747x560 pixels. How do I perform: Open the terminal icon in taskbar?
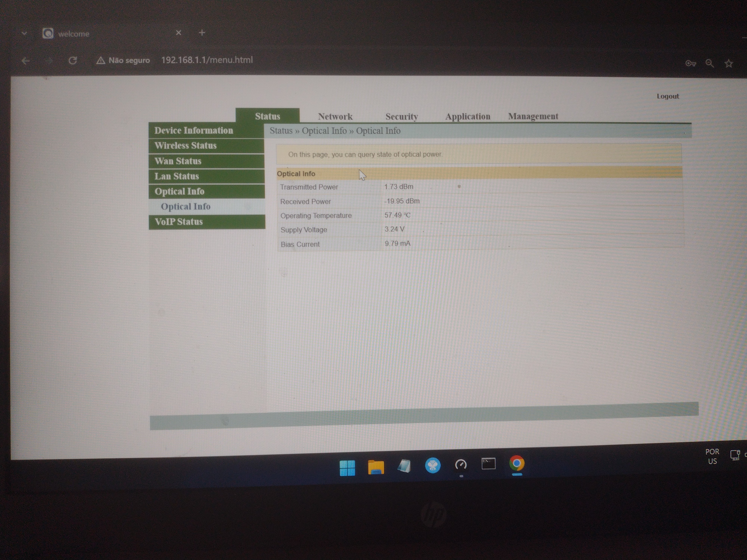pyautogui.click(x=488, y=464)
